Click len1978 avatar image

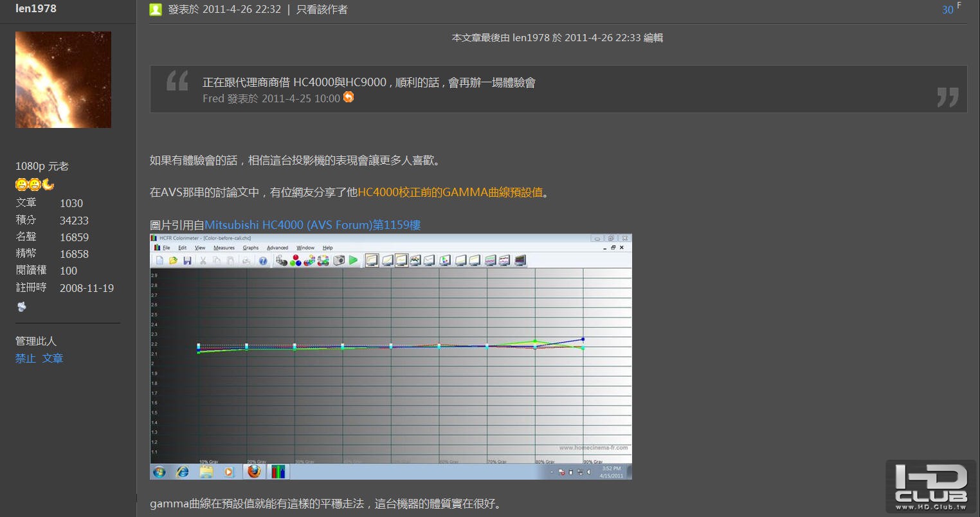click(63, 80)
